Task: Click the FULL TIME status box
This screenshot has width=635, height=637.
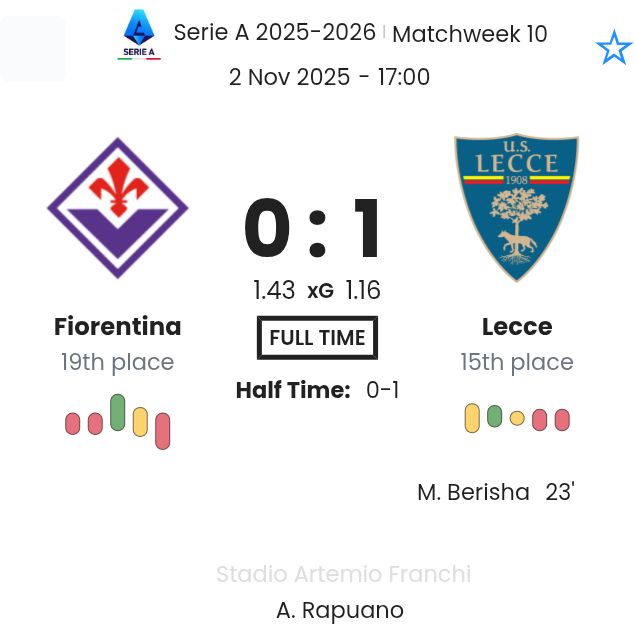Action: coord(317,338)
